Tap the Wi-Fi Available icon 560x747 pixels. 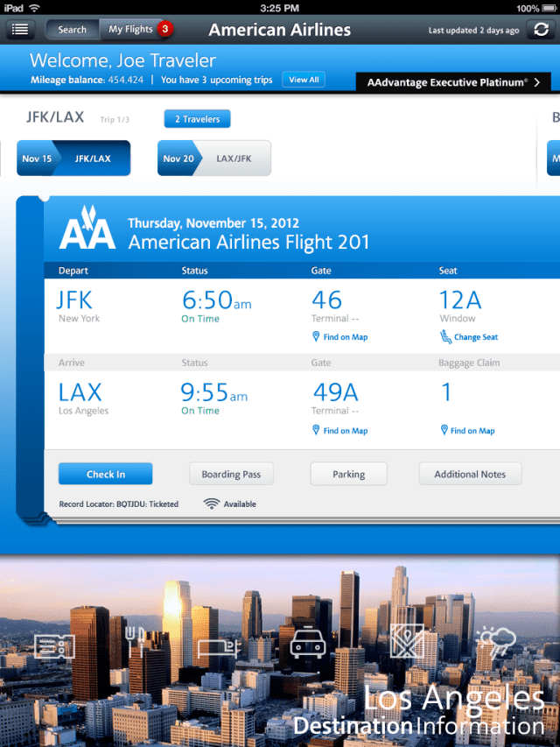point(211,504)
